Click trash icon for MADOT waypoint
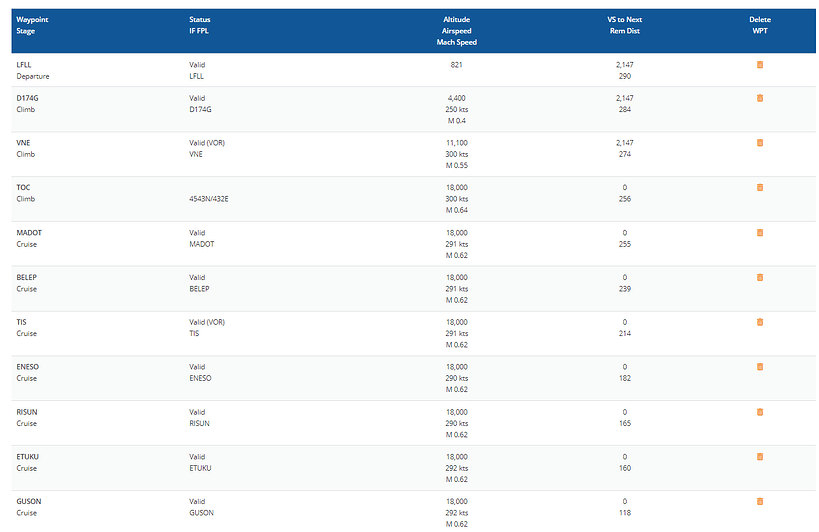 (760, 233)
